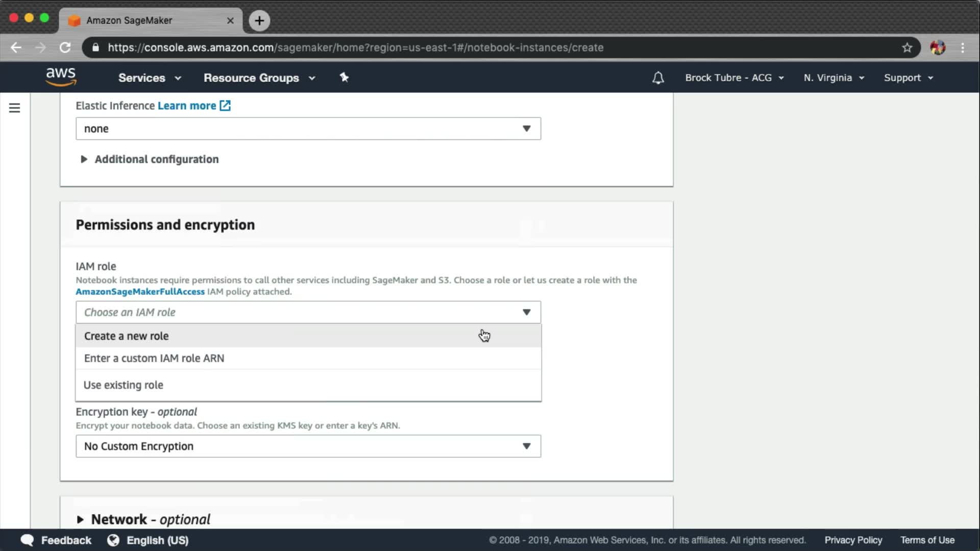Open a new browser tab
The width and height of the screenshot is (980, 551).
pos(259,20)
